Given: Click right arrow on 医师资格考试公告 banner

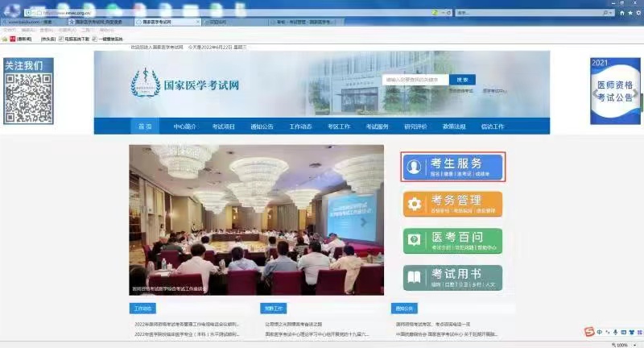Looking at the screenshot, I should click(x=635, y=93).
